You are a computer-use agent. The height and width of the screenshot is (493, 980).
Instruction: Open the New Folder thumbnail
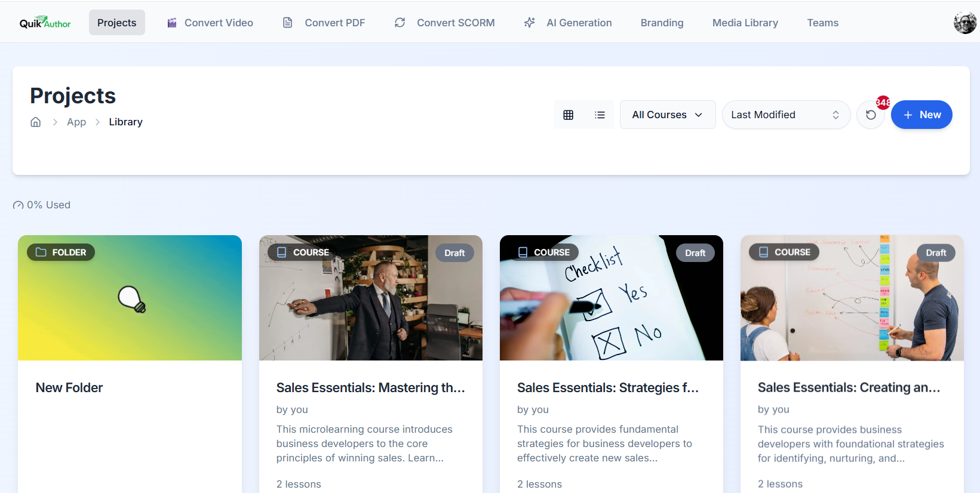coord(130,298)
